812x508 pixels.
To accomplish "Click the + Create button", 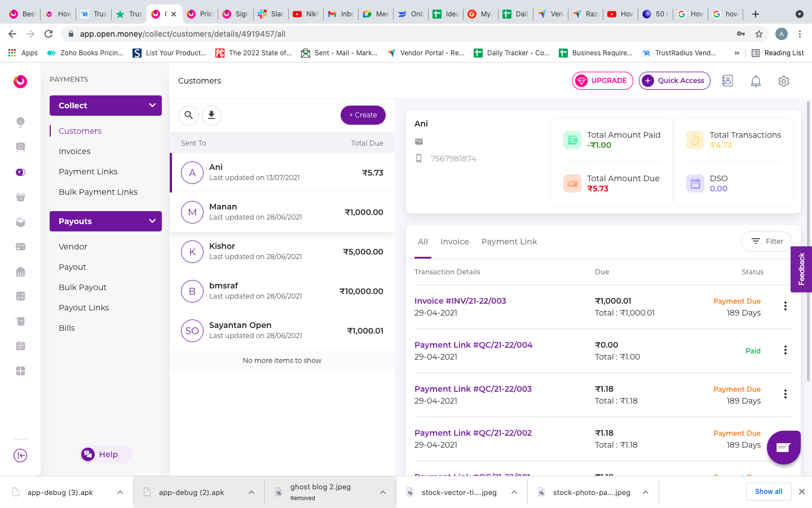I will pos(363,115).
